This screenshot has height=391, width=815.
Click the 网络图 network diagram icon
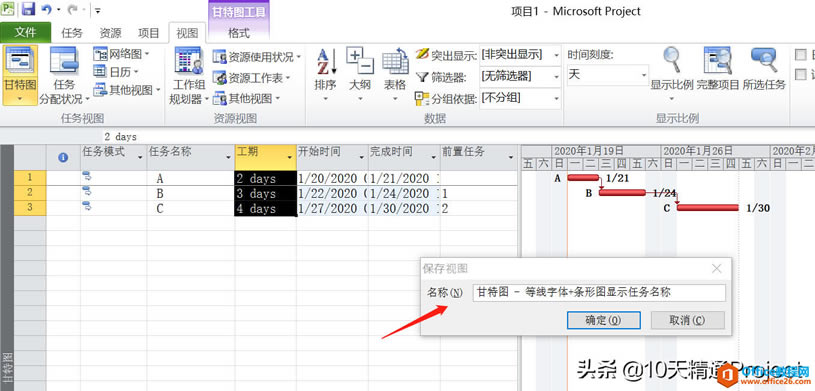100,54
